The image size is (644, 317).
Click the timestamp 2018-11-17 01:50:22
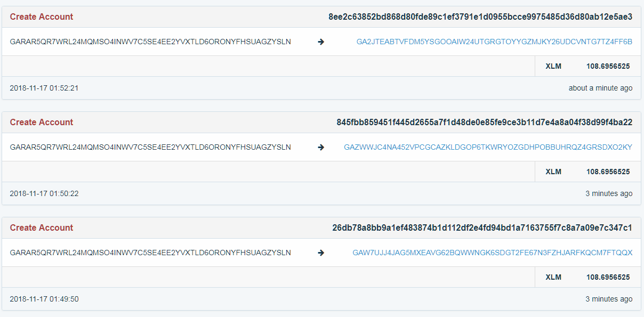point(44,193)
